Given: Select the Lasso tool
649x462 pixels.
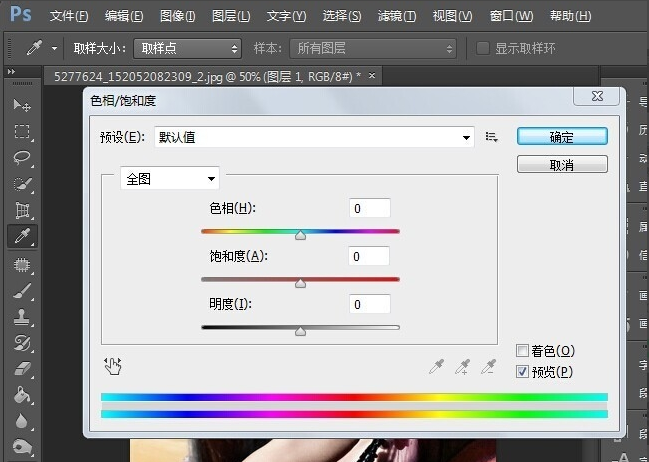Looking at the screenshot, I should [x=21, y=158].
